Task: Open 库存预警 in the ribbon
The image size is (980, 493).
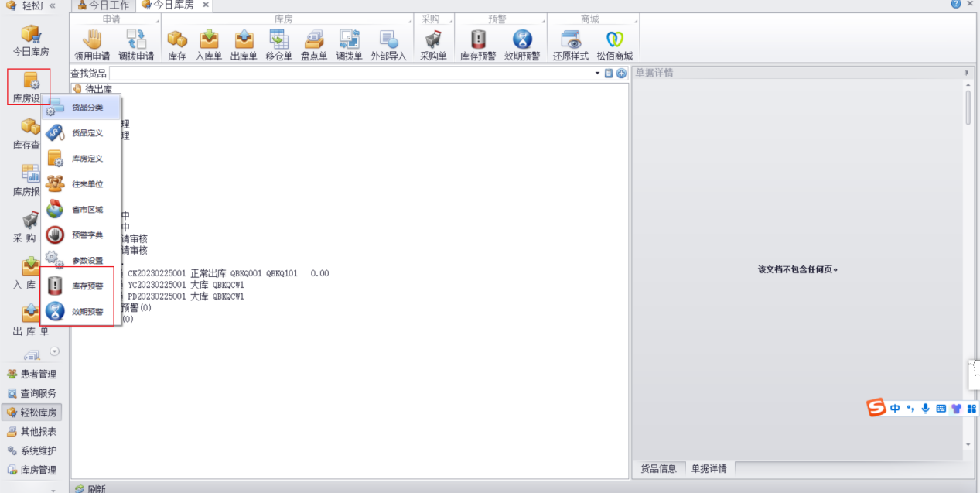Action: coord(478,45)
